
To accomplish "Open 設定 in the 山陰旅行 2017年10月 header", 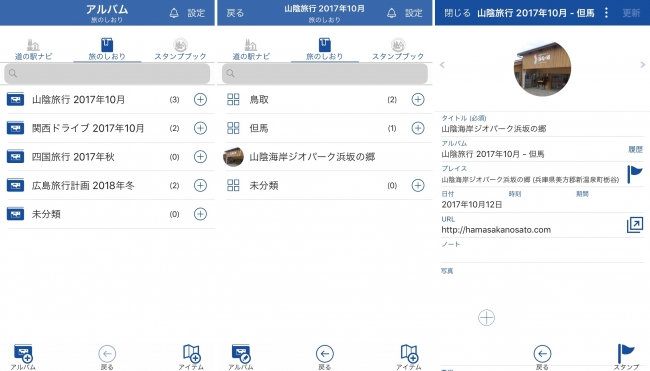I will [414, 13].
